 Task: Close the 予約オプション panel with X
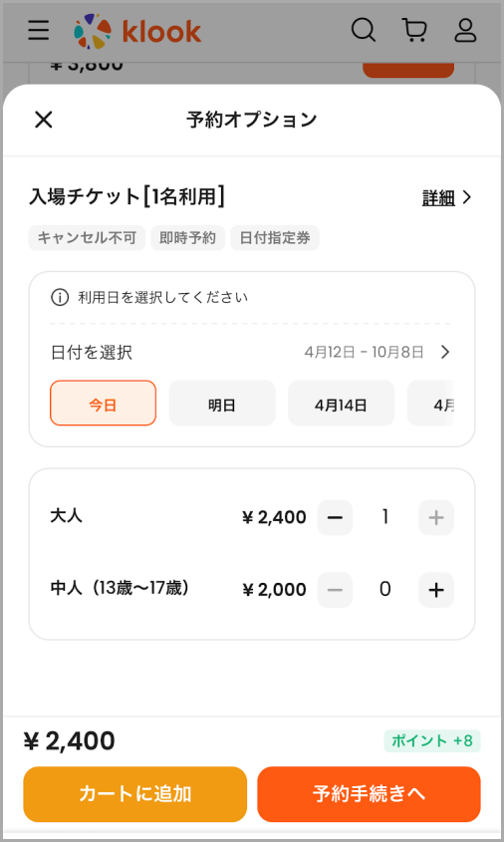pos(44,120)
